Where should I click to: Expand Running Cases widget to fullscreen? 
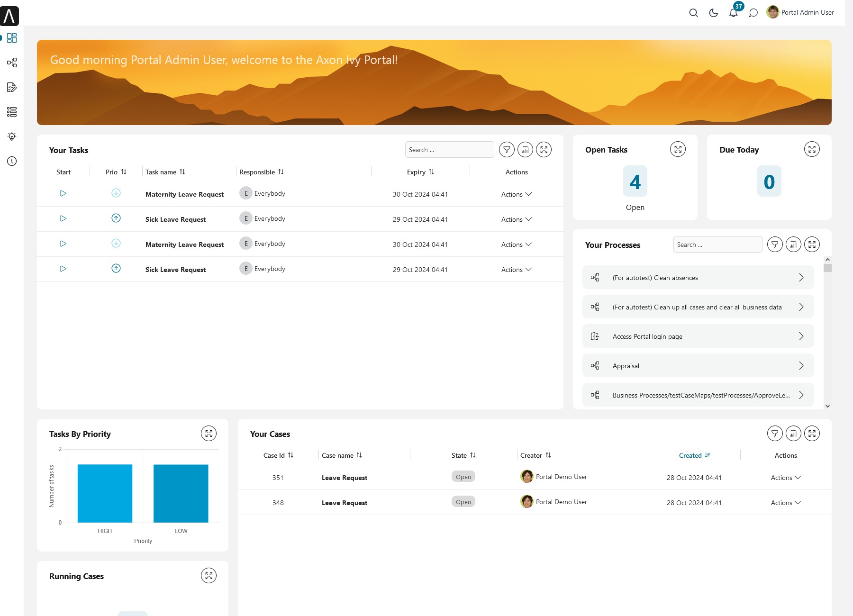click(209, 576)
